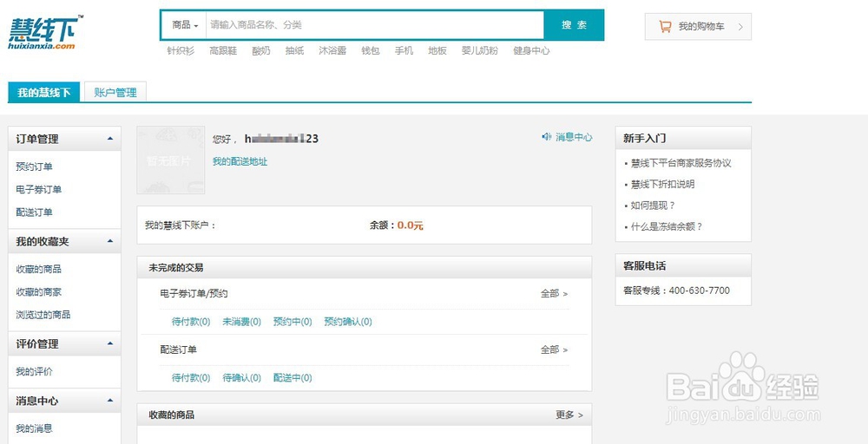Expand the arrow next to 我的购物车

740,27
